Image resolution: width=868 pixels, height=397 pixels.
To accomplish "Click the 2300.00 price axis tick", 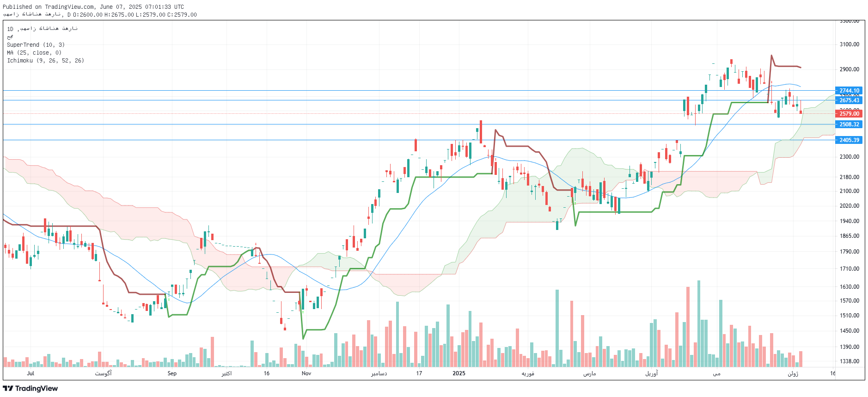I will 850,157.
